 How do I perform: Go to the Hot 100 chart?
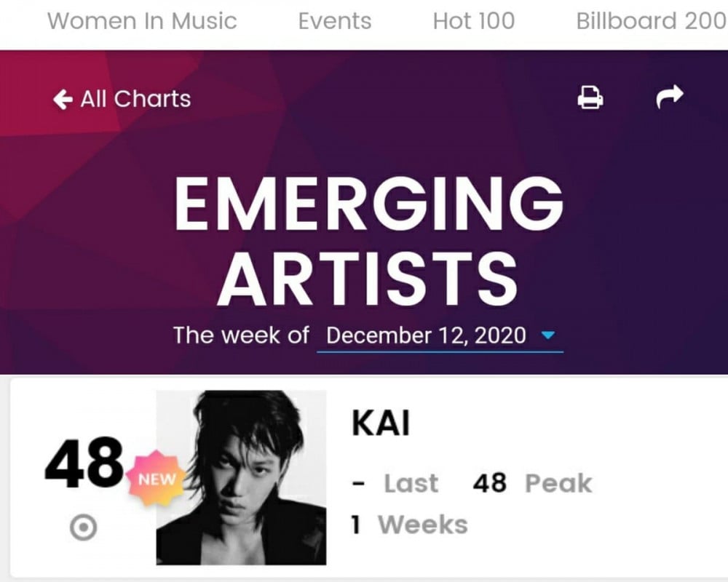pyautogui.click(x=474, y=21)
